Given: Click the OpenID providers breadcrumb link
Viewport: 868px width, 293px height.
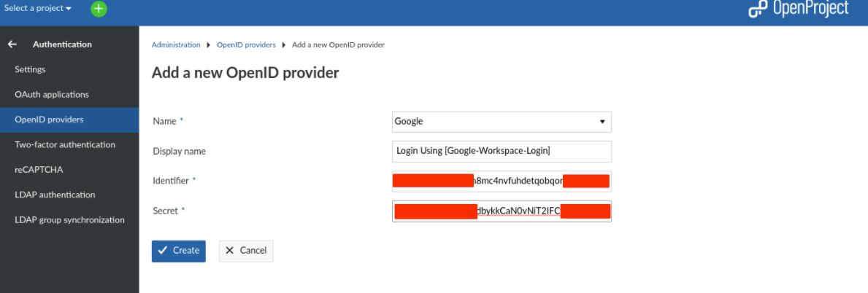Looking at the screenshot, I should coord(246,45).
